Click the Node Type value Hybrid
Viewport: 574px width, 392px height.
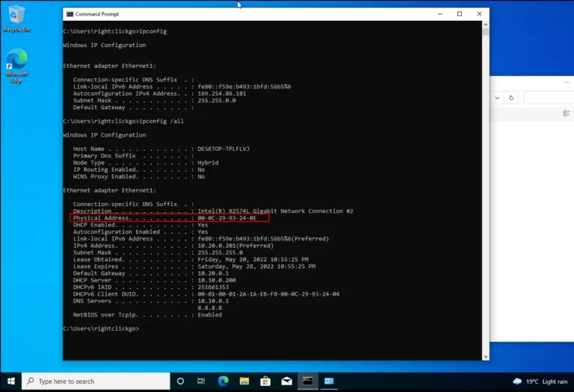coord(208,163)
